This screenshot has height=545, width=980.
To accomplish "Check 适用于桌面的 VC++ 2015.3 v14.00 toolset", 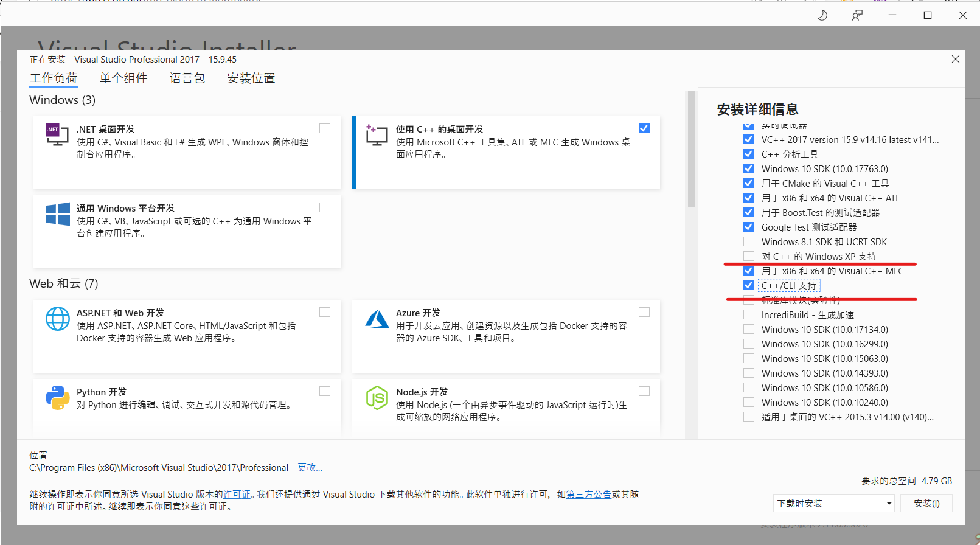I will click(749, 417).
